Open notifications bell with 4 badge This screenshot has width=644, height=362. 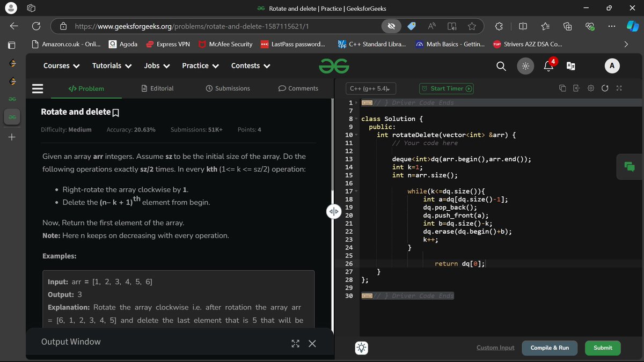(550, 65)
